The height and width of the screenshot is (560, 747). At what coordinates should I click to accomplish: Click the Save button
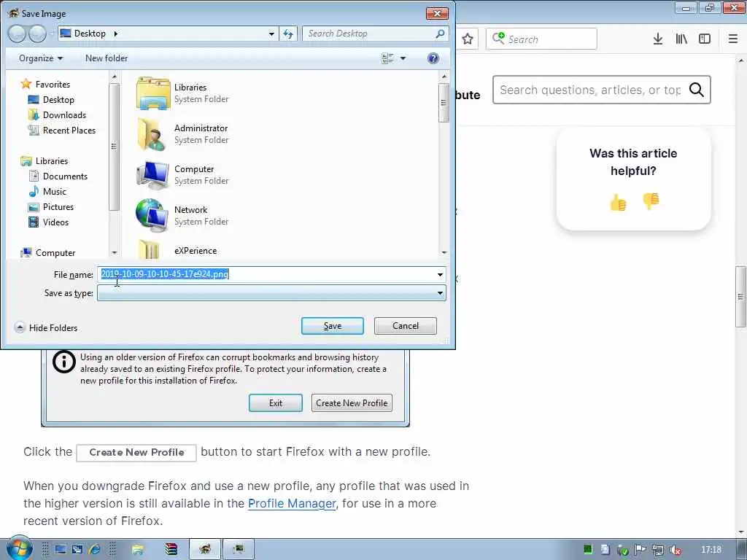click(x=333, y=326)
